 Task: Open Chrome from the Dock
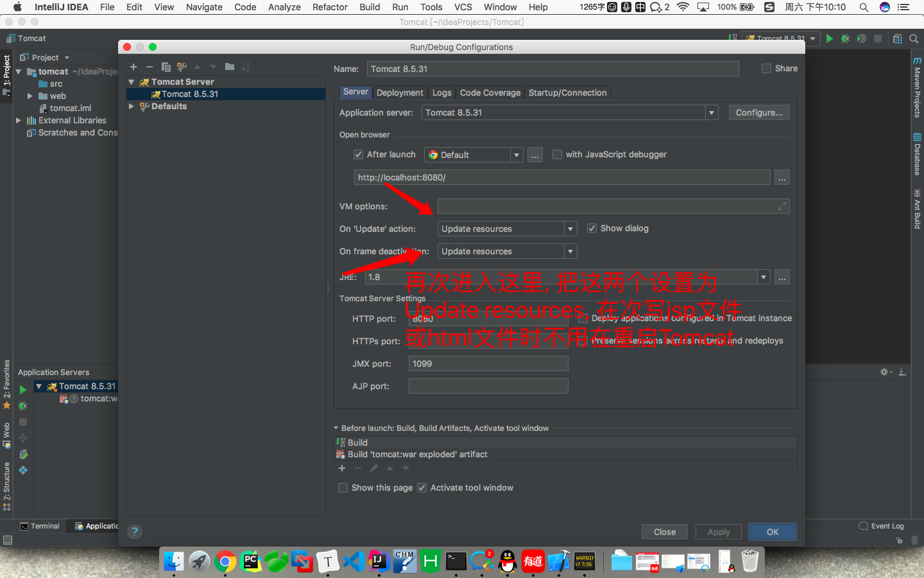(x=225, y=561)
